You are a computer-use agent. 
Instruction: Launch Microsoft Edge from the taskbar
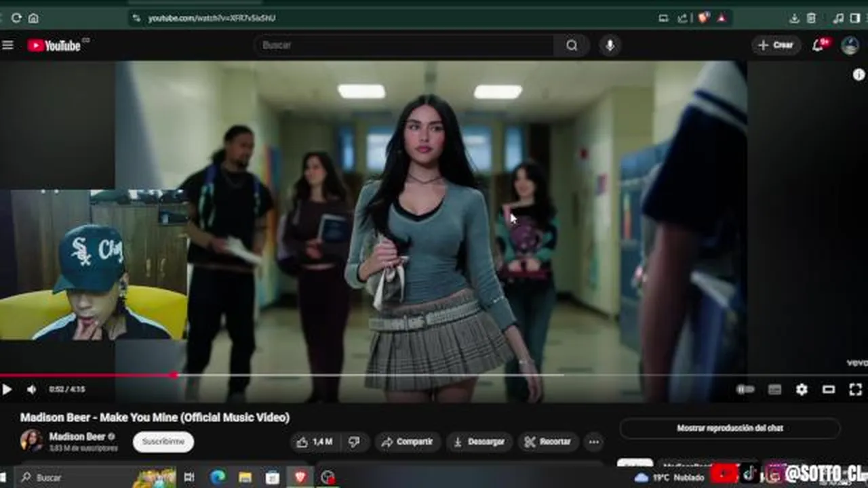218,478
